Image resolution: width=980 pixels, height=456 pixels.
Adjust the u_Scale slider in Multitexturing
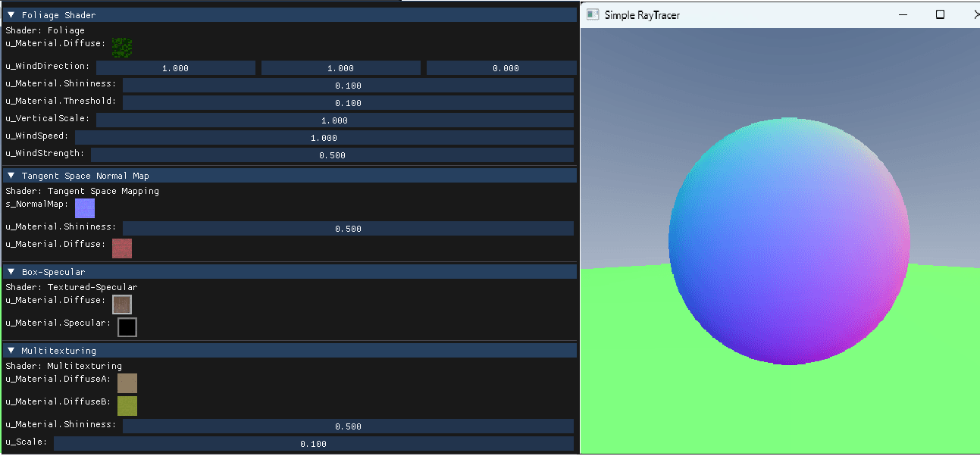pyautogui.click(x=313, y=443)
